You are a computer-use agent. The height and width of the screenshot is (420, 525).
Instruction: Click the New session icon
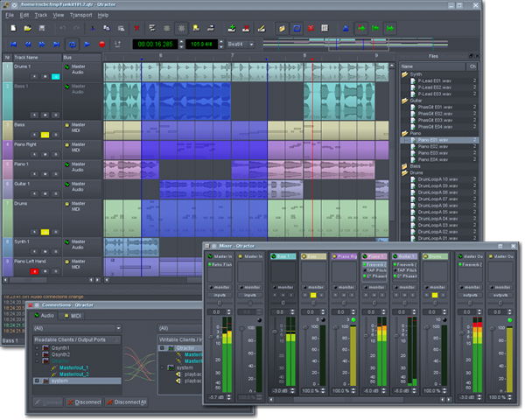coord(14,29)
